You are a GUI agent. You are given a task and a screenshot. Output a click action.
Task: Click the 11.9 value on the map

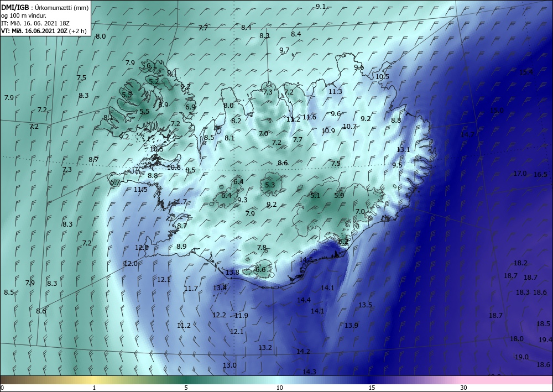tap(241, 316)
